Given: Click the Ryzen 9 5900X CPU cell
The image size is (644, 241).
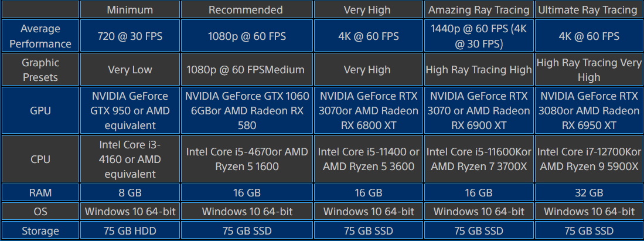Looking at the screenshot, I should click(x=587, y=159).
